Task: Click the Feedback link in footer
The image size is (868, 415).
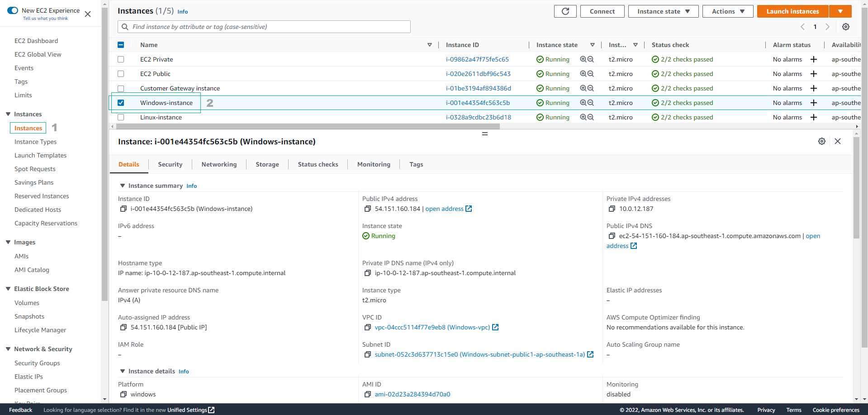Action: (x=20, y=410)
